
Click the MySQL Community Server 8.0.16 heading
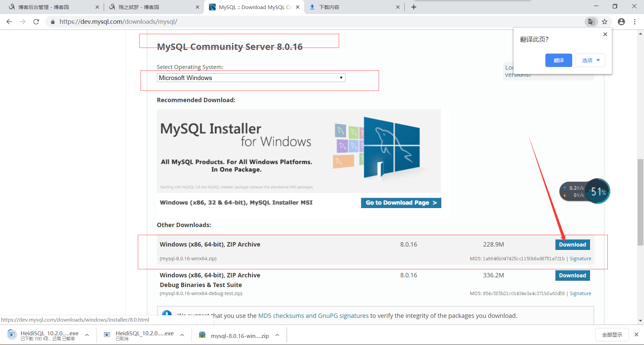point(230,47)
